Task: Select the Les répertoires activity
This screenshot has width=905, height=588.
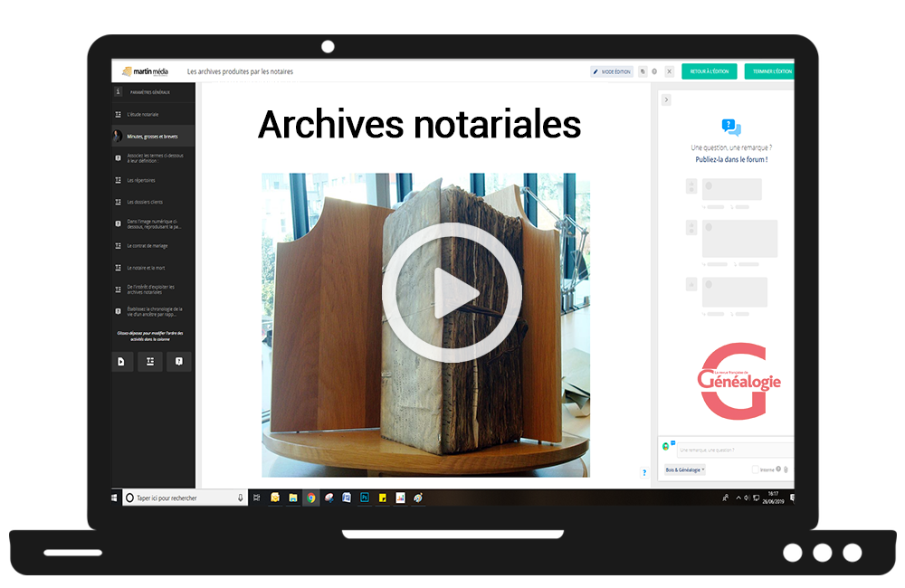Action: point(153,181)
